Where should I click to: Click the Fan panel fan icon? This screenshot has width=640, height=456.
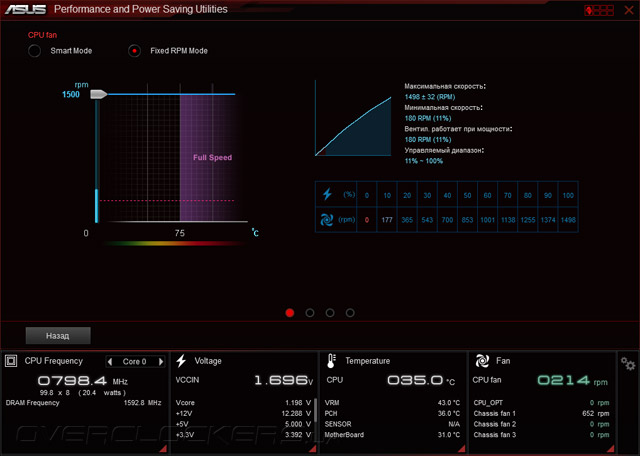point(482,361)
